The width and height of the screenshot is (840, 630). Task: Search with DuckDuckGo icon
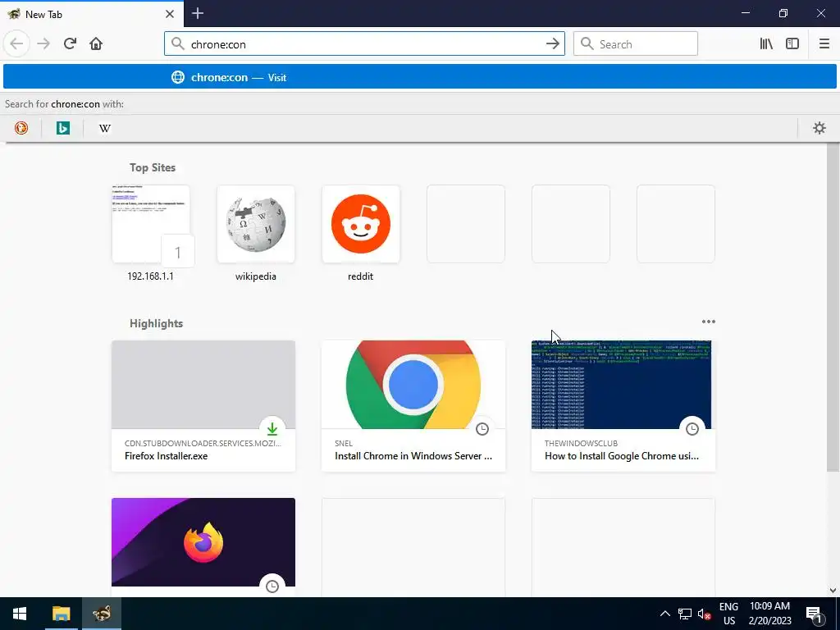[x=21, y=128]
